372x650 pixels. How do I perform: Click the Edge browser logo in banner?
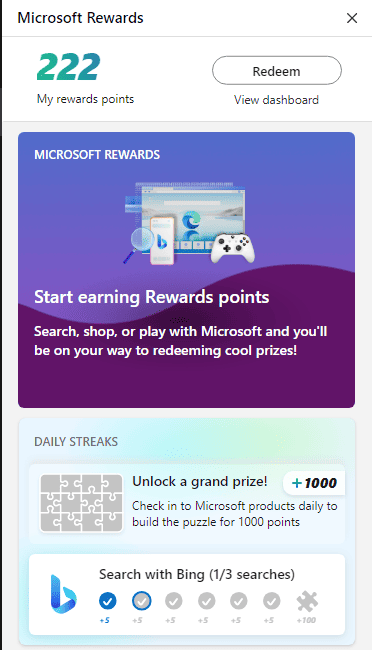coord(191,221)
